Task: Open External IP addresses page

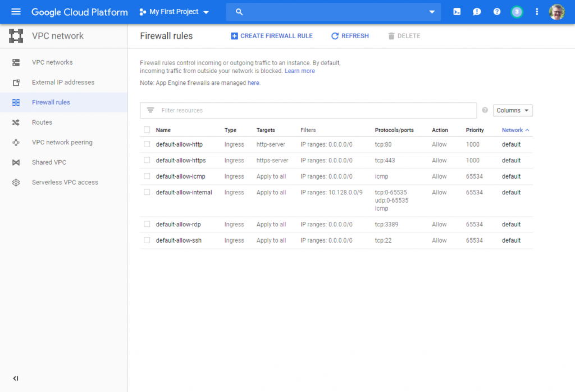Action: tap(63, 83)
